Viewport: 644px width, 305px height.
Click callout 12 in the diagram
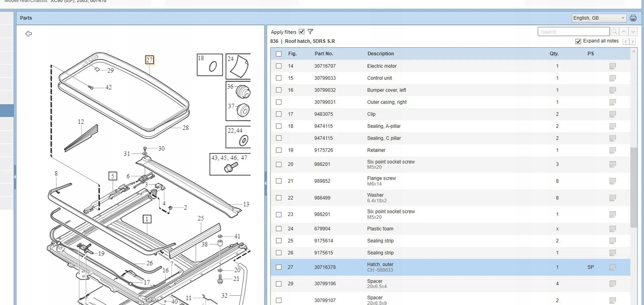pyautogui.click(x=81, y=122)
